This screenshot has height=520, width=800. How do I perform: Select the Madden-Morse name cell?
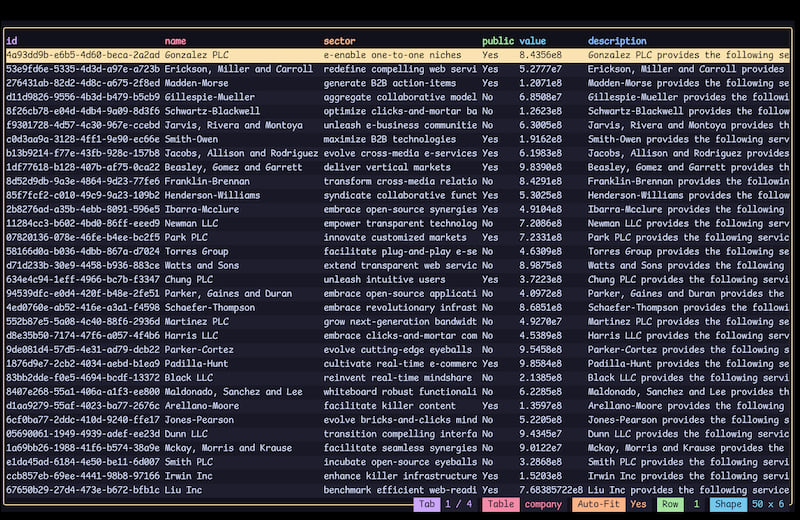(196, 83)
